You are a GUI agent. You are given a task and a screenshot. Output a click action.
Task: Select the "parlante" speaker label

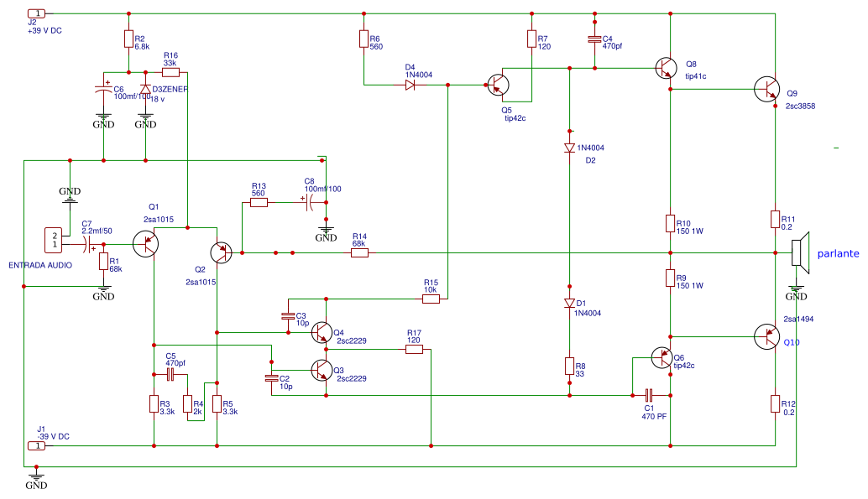[x=838, y=253]
